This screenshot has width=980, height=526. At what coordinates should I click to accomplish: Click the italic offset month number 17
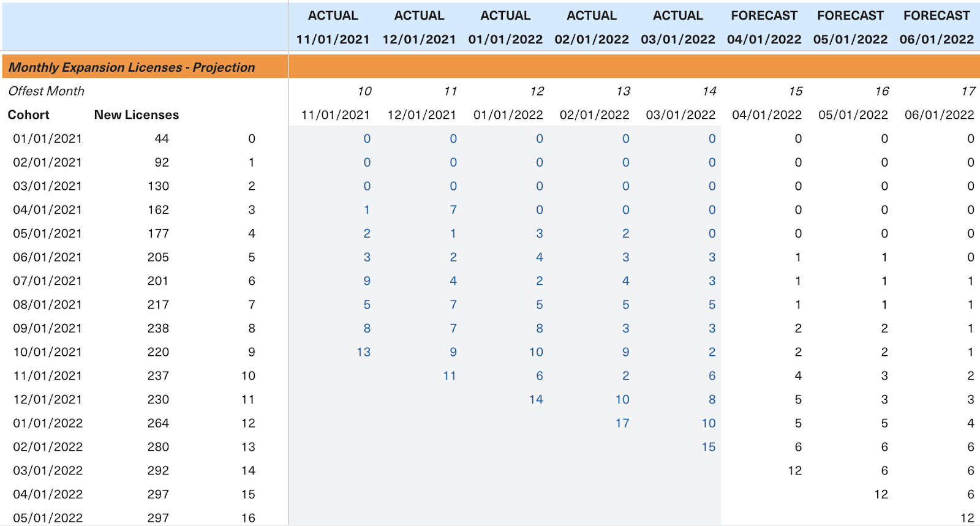tap(968, 91)
